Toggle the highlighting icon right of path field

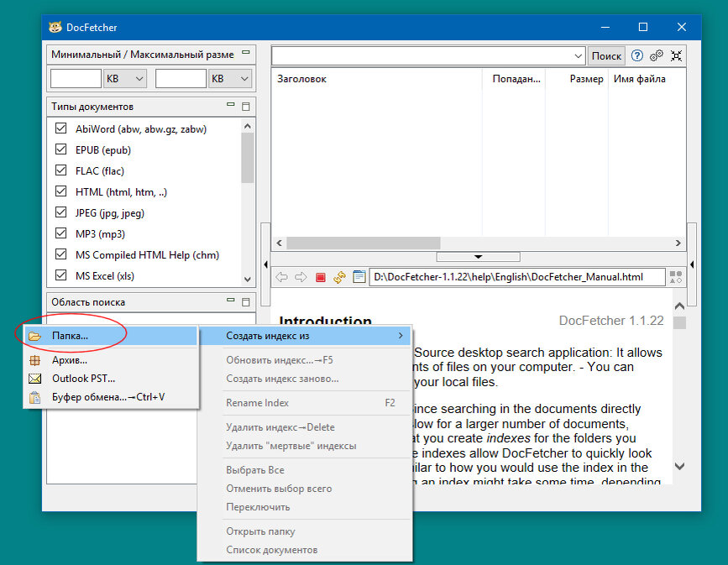(x=676, y=277)
